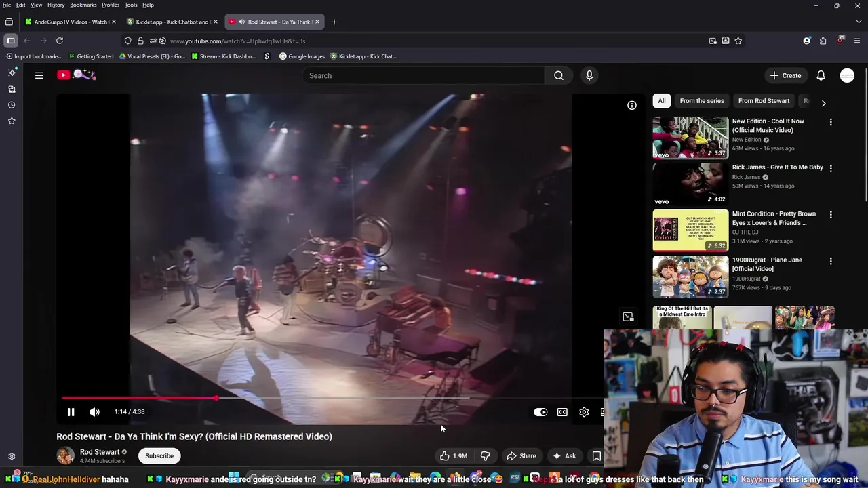
Task: Open browser extensions puzzle icon
Action: 823,41
